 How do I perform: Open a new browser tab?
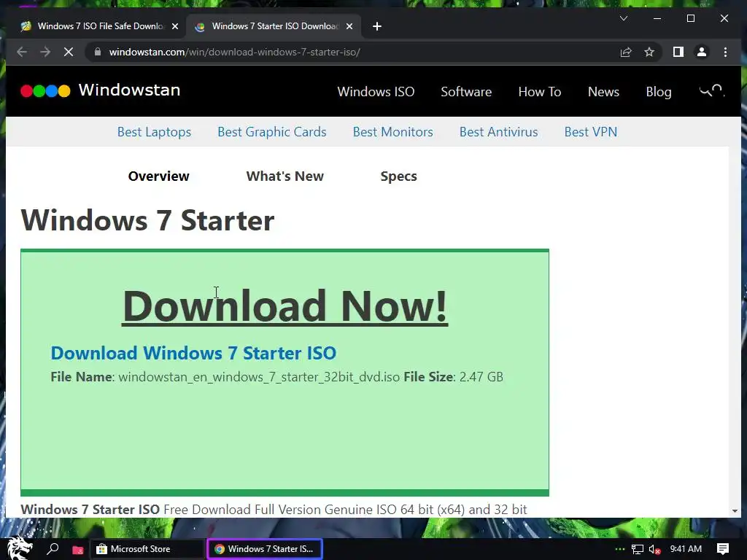pyautogui.click(x=377, y=26)
